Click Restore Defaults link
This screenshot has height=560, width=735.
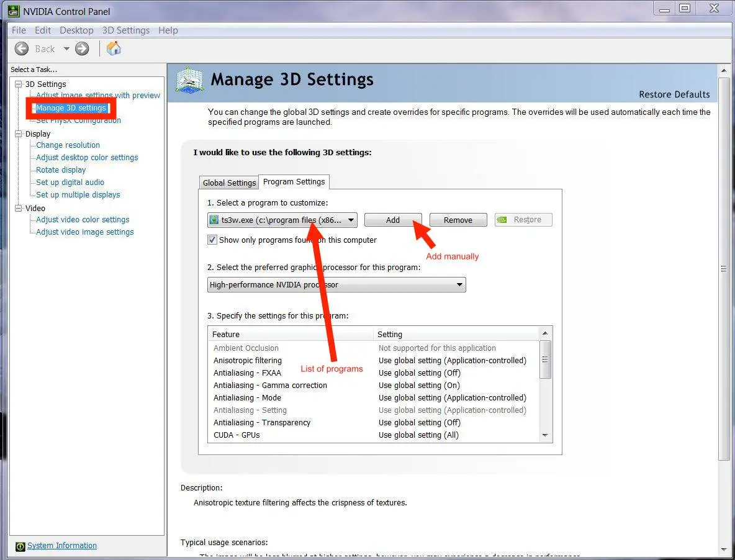(x=674, y=94)
